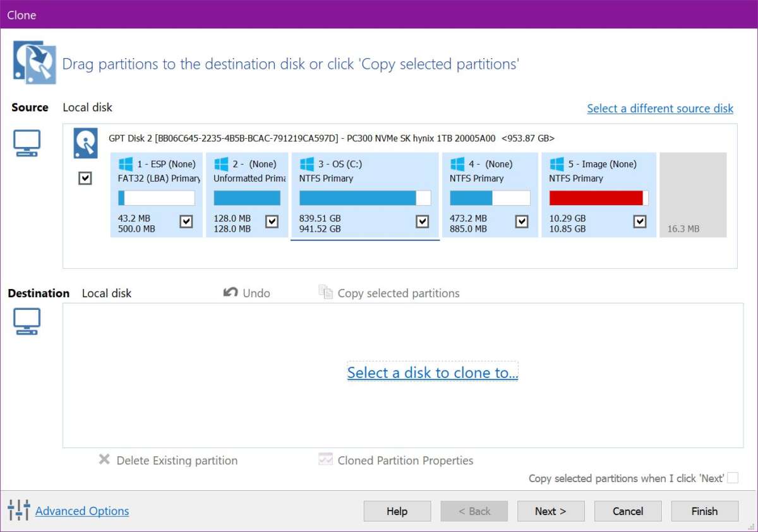The height and width of the screenshot is (532, 758).
Task: Click the Finish button
Action: click(x=705, y=511)
